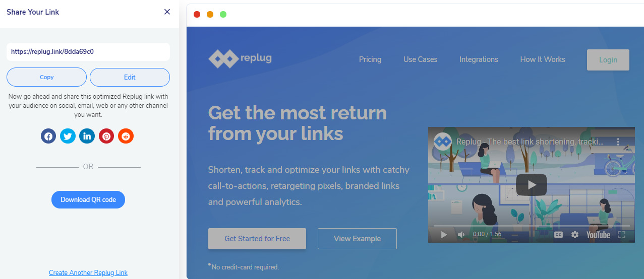Share link via Twitter icon

point(68,136)
